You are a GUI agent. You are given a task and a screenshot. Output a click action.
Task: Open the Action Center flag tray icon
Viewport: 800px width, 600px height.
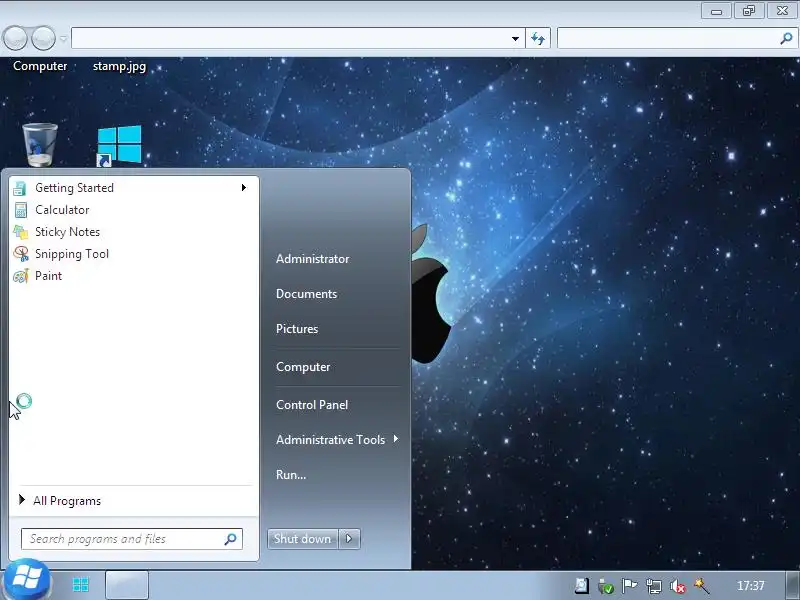click(x=630, y=586)
